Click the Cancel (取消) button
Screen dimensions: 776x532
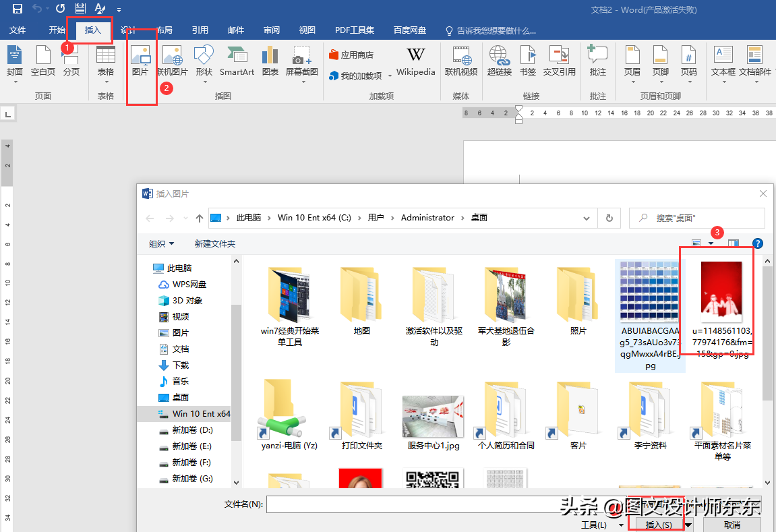[x=732, y=525]
